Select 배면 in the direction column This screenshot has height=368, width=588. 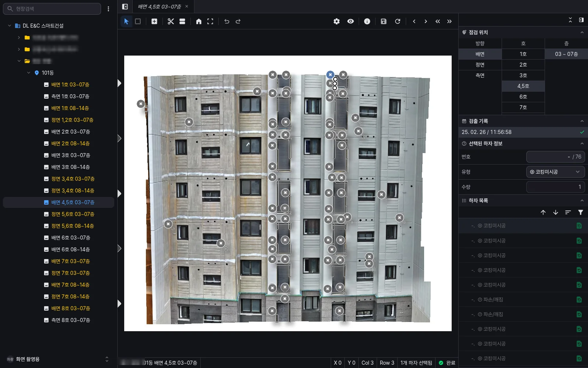click(x=480, y=54)
